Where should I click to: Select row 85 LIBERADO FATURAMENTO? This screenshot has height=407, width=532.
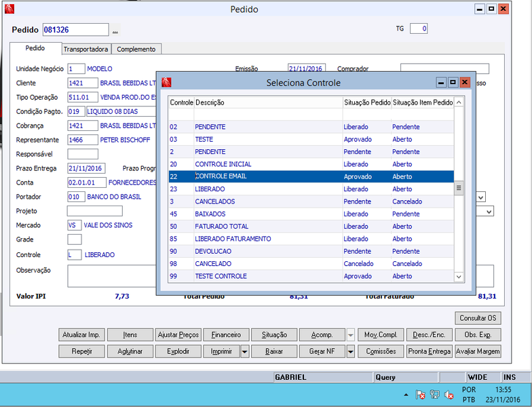coord(311,239)
